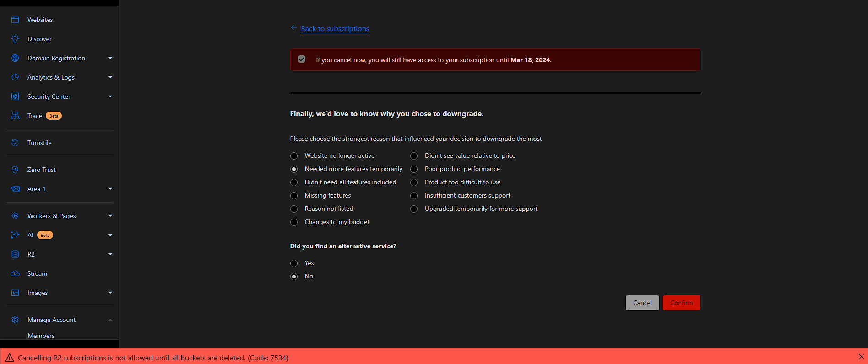Click the Websites icon in sidebar
The image size is (868, 364).
pos(15,20)
